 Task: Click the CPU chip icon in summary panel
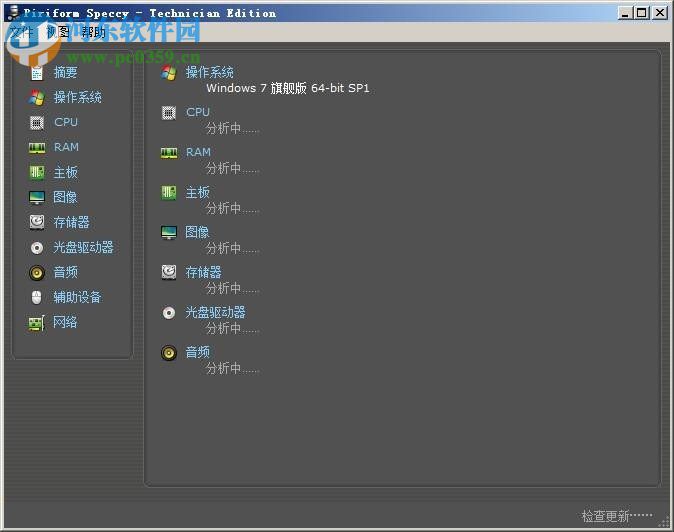(169, 113)
